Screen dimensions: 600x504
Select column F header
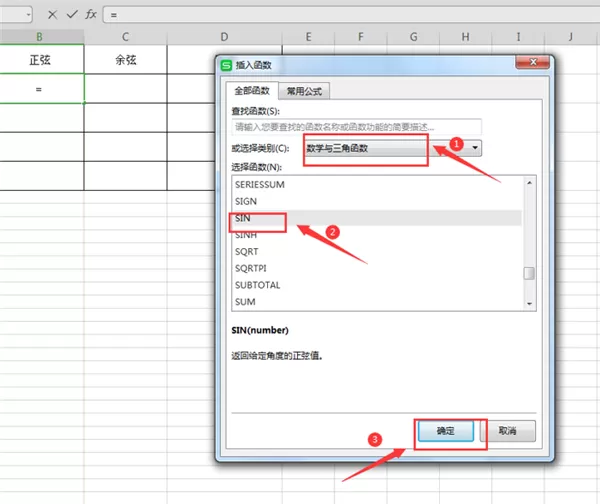361,37
